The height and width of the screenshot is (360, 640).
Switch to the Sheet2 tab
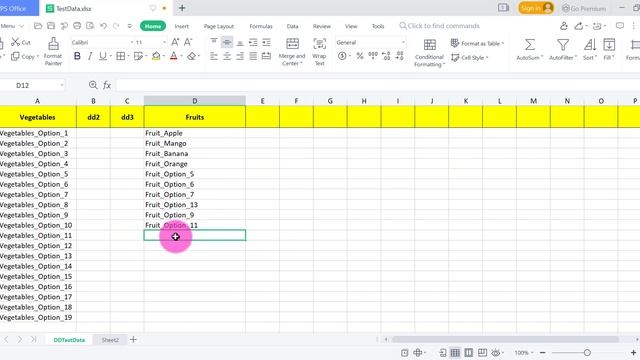click(x=110, y=340)
